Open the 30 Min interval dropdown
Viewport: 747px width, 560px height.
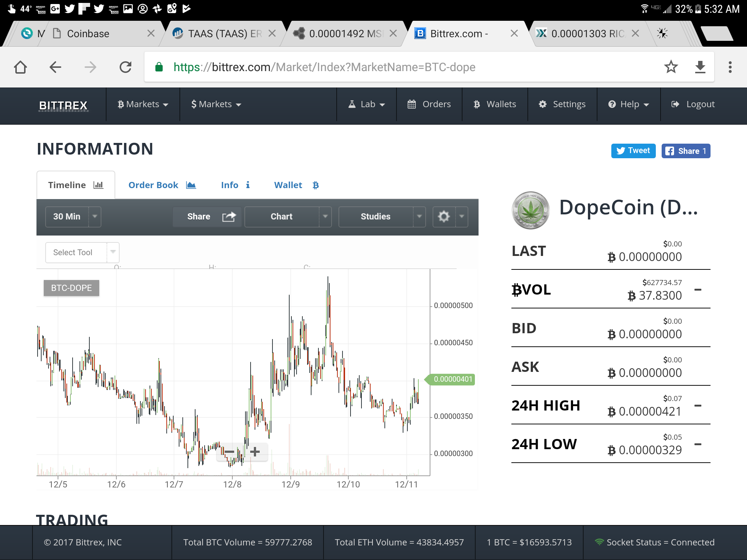pos(73,217)
